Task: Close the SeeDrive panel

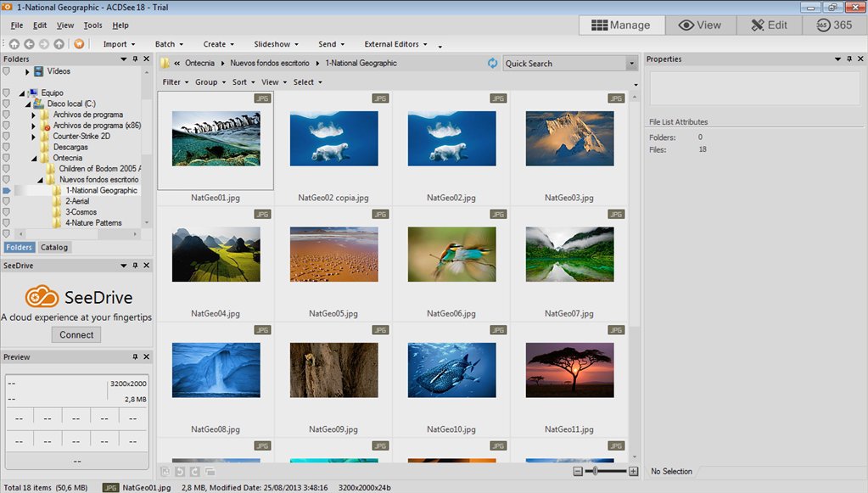Action: click(x=146, y=266)
